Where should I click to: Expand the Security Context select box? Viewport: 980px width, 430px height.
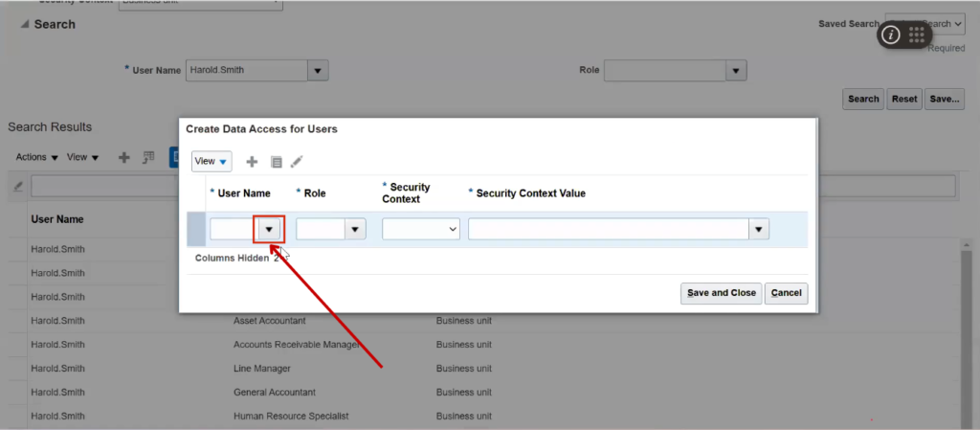420,230
